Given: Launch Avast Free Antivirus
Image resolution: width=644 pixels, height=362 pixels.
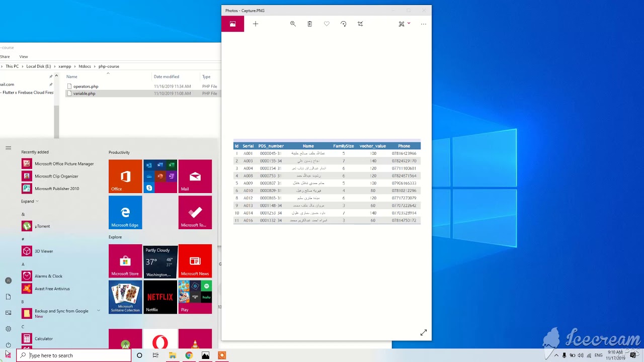Looking at the screenshot, I should pos(46,289).
